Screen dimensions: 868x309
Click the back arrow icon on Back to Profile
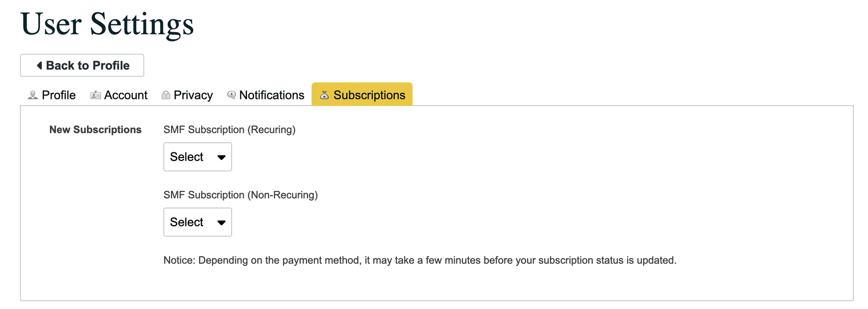39,66
